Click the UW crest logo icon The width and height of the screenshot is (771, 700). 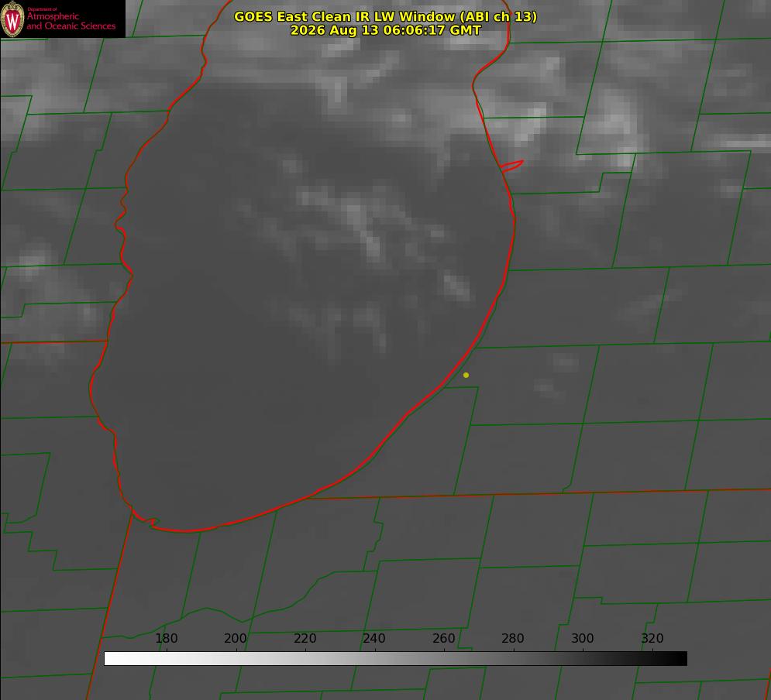(12, 19)
